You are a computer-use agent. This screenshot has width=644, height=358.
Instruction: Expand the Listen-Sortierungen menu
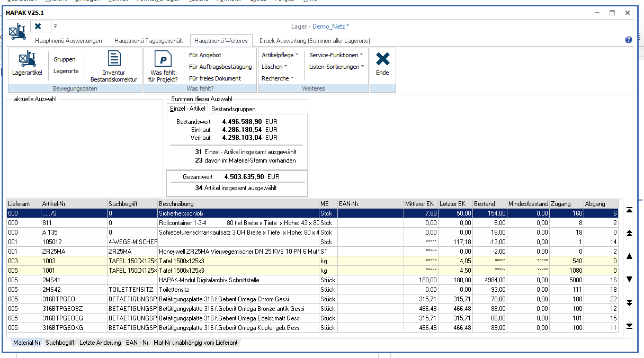pos(337,67)
